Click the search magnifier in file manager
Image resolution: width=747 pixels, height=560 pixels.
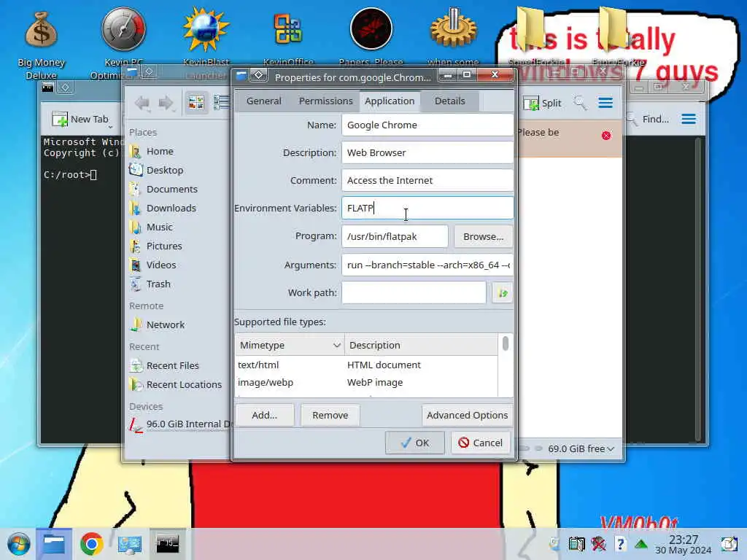580,103
